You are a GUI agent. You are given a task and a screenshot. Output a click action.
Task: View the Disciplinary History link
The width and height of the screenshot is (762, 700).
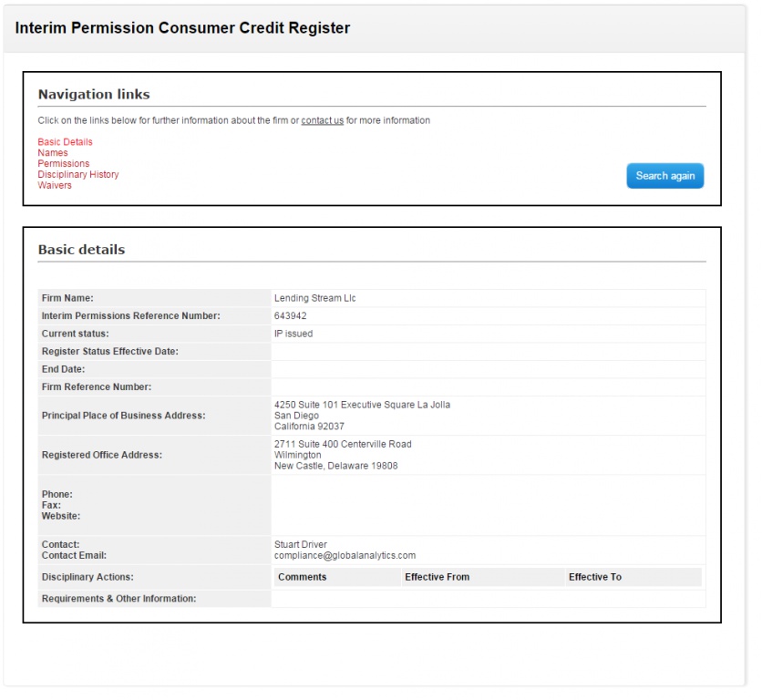tap(78, 175)
